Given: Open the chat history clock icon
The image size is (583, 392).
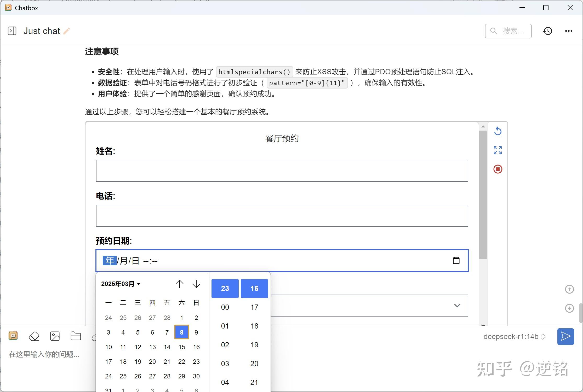Looking at the screenshot, I should (547, 31).
